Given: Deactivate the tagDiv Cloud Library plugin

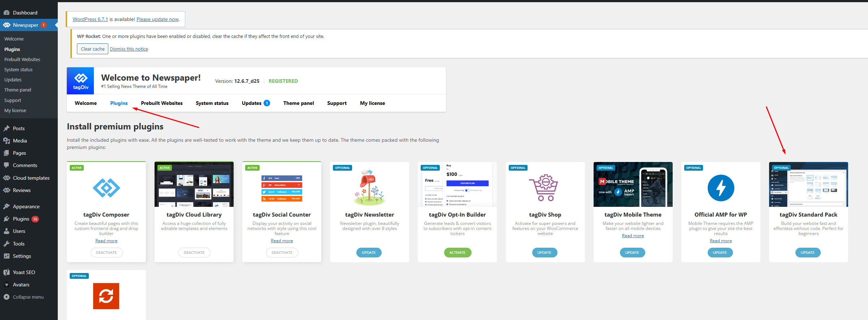Looking at the screenshot, I should (x=194, y=252).
